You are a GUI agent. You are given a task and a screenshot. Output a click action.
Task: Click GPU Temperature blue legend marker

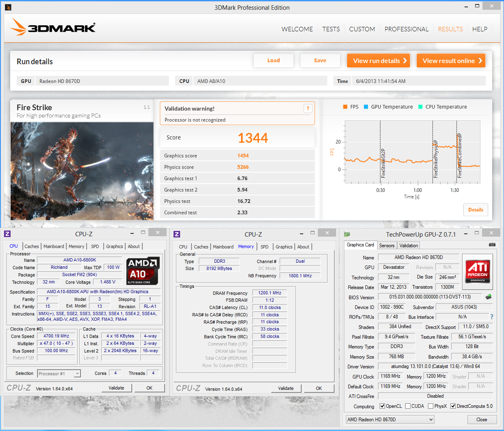point(366,107)
